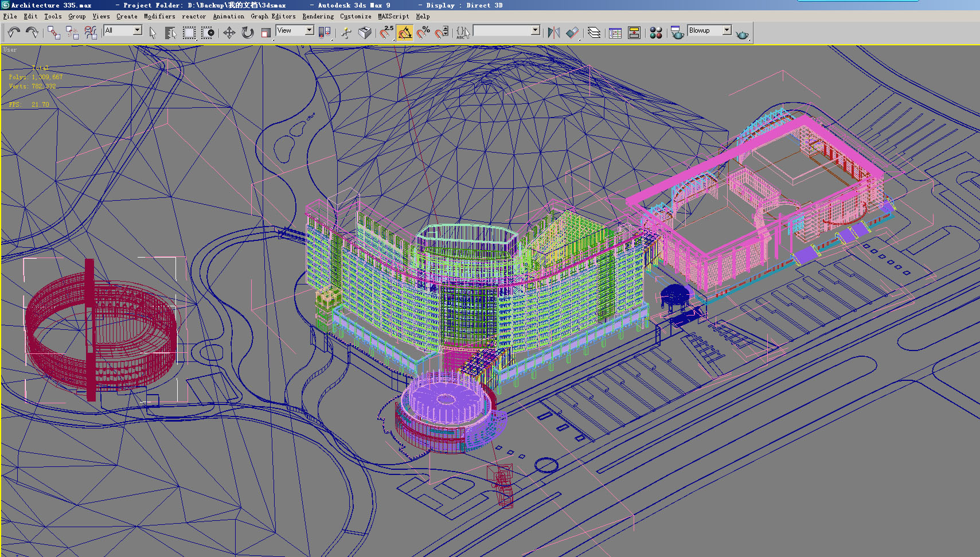Open the Edit menu
The height and width of the screenshot is (557, 980).
(30, 16)
